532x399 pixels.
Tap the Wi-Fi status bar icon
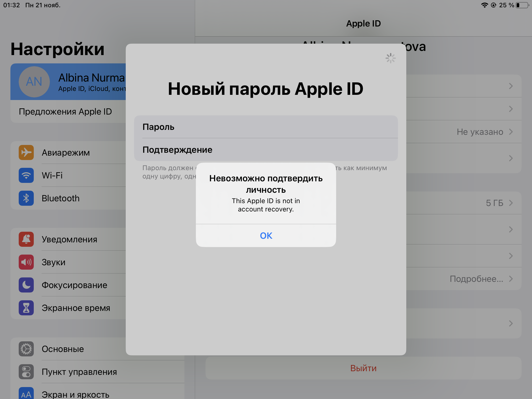484,5
